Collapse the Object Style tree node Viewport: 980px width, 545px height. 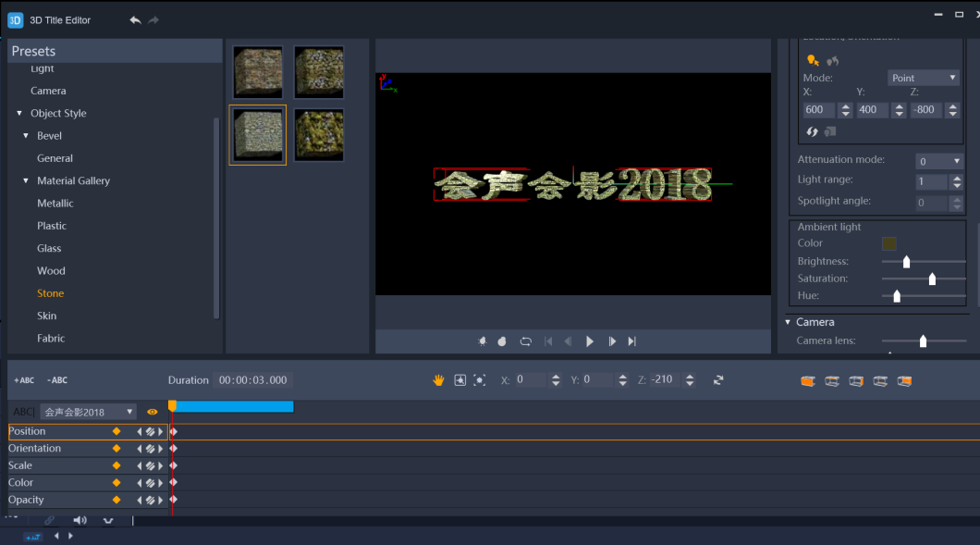click(19, 113)
